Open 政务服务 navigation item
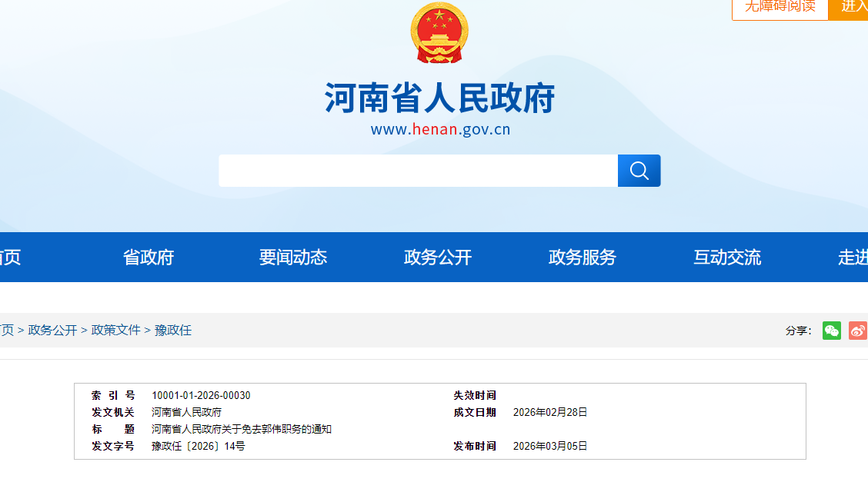This screenshot has width=868, height=482. tap(583, 258)
